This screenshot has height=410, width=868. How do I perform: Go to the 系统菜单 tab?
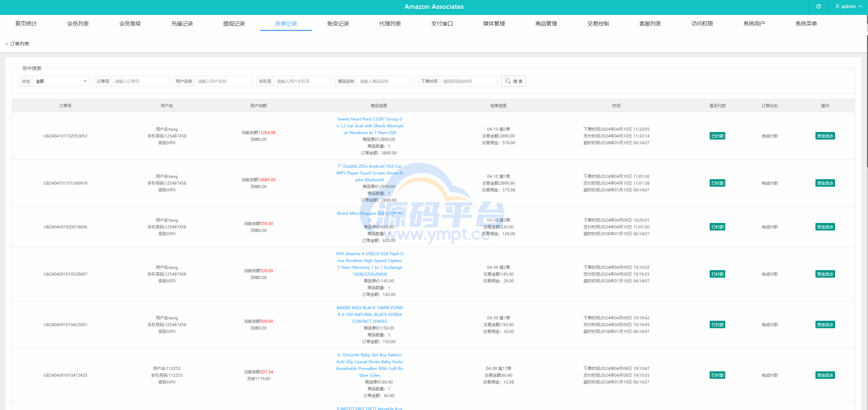pyautogui.click(x=806, y=23)
